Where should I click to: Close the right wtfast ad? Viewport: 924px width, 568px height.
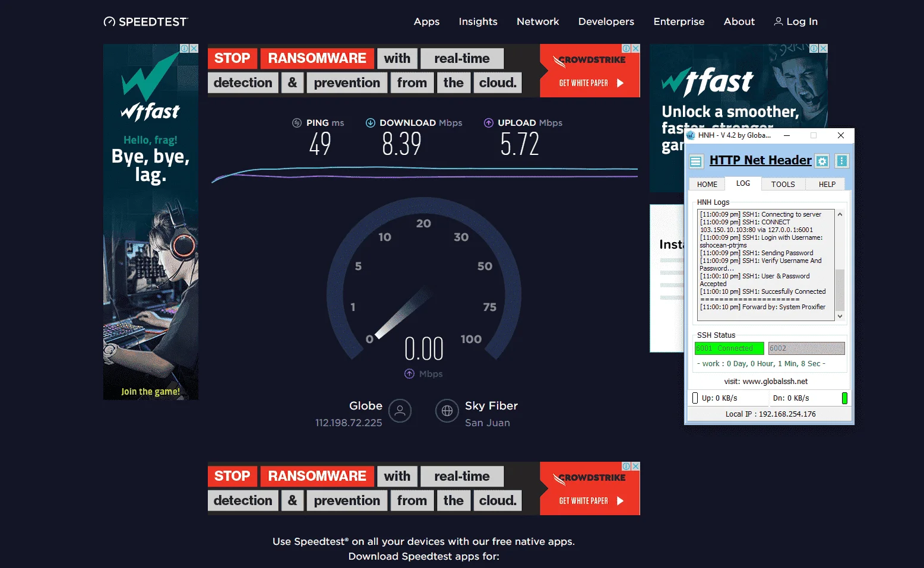pos(823,48)
